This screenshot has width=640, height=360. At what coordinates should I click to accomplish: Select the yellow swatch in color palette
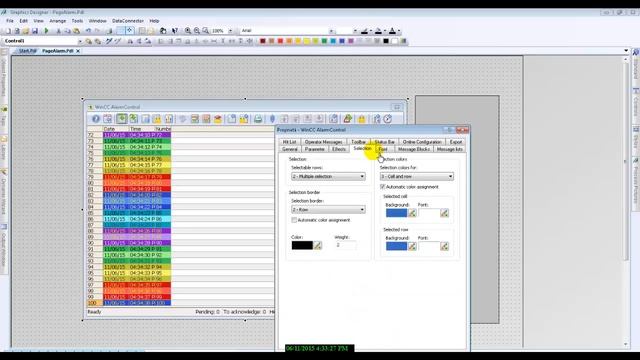point(307,41)
